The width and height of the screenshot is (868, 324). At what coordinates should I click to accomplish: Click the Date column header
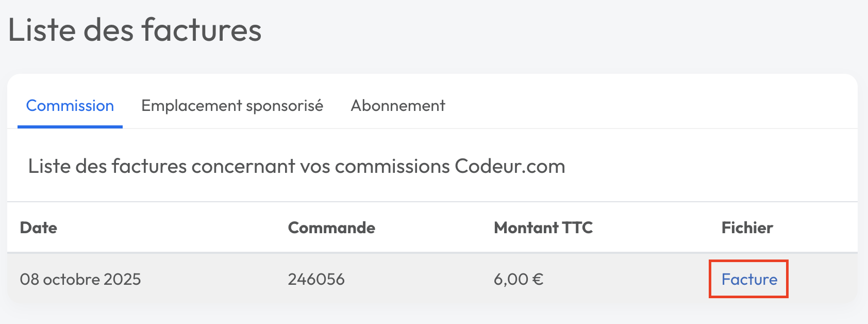pos(39,228)
